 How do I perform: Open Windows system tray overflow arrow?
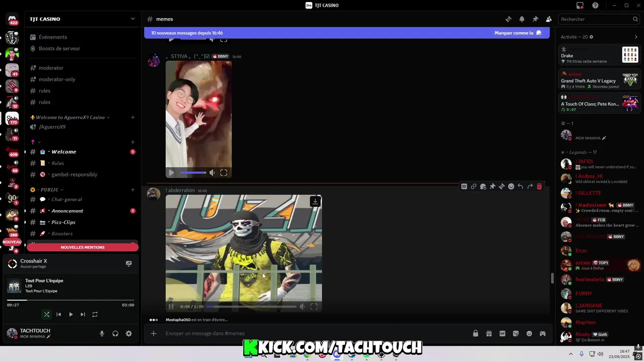(571, 354)
